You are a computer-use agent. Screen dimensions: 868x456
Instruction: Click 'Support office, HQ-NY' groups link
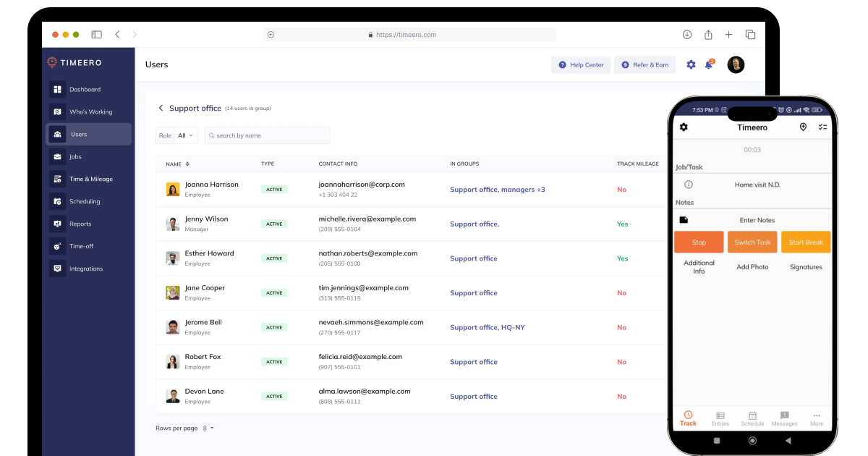pos(488,327)
